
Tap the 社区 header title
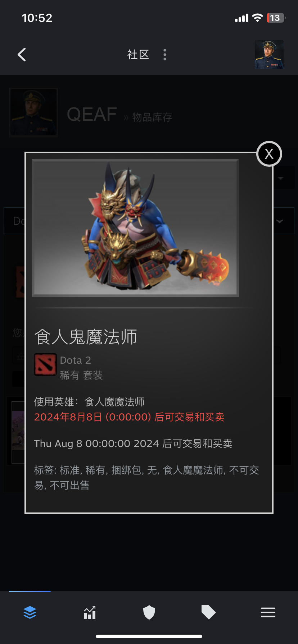coord(138,55)
